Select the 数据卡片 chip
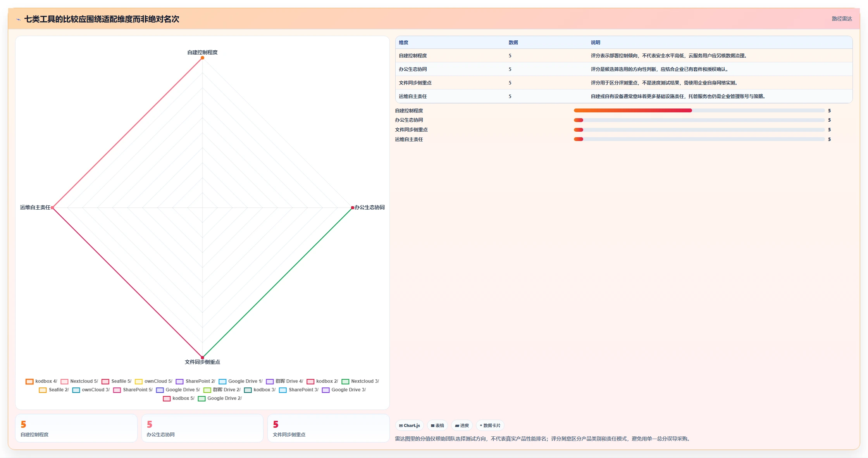Screen dimensions: 868x458 pos(490,425)
